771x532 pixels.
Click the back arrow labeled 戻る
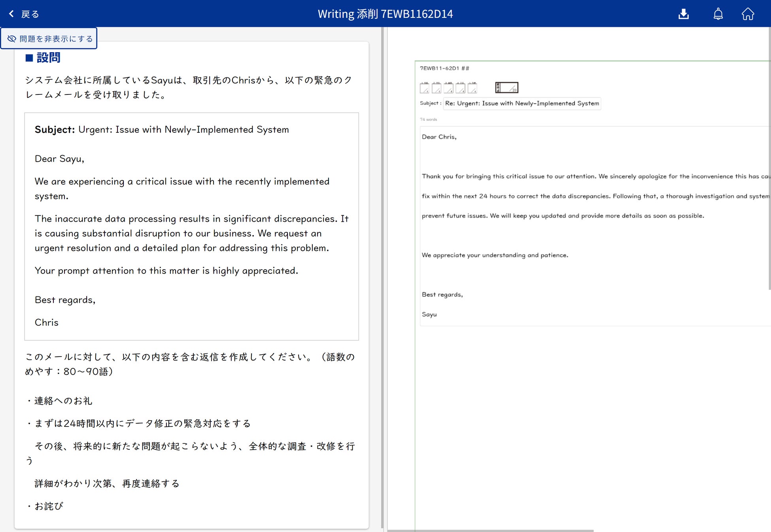24,14
